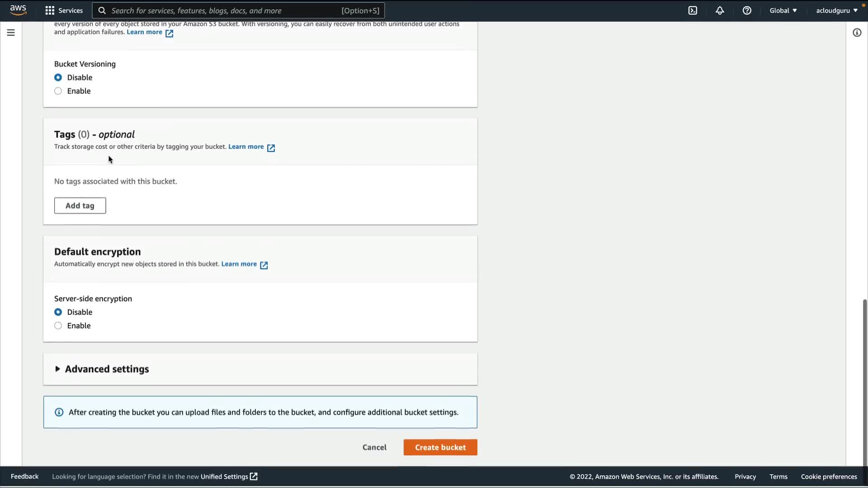Enable Bucket Versioning radio option
868x488 pixels.
point(58,91)
